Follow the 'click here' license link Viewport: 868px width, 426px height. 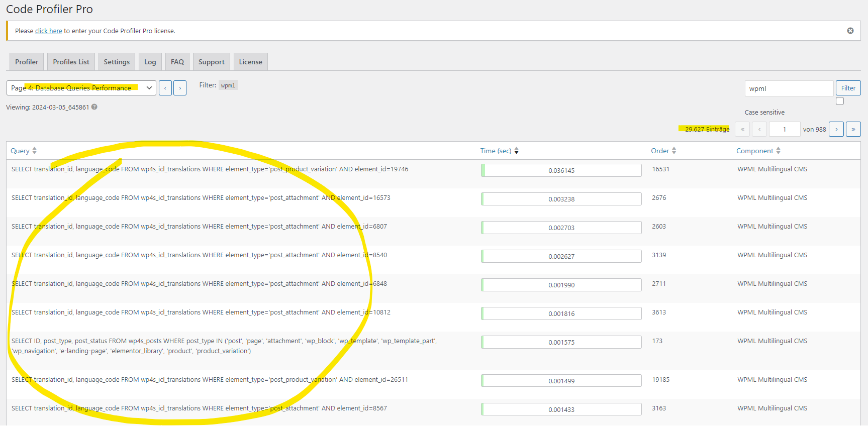coord(49,31)
